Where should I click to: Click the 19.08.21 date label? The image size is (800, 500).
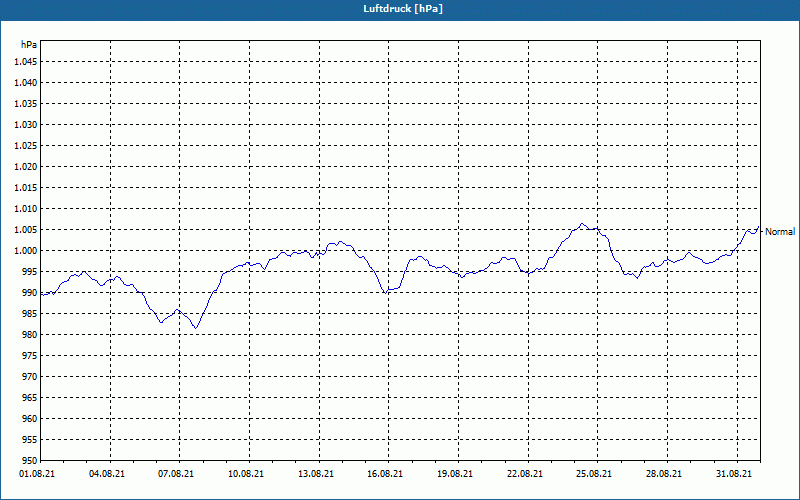pos(455,474)
